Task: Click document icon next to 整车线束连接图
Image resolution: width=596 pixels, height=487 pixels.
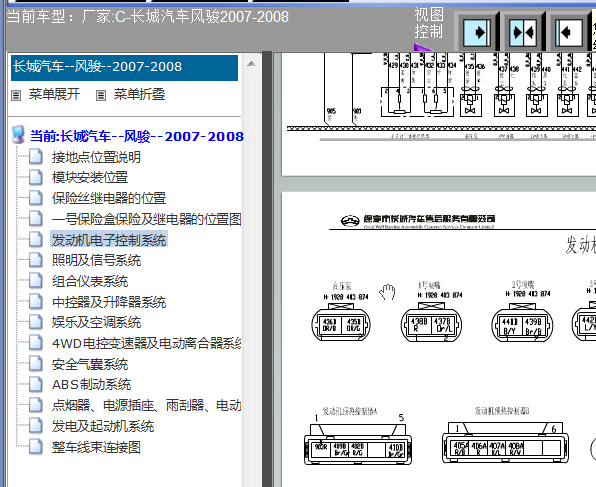Action: [36, 447]
